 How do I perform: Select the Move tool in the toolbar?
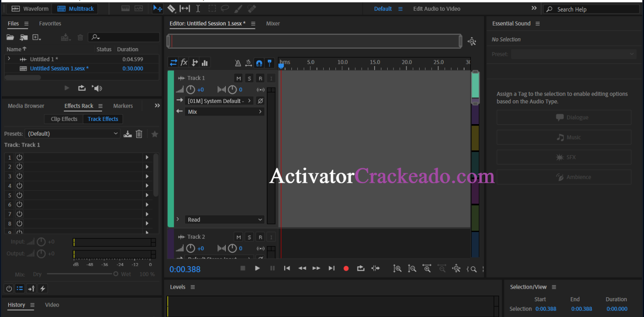point(158,9)
